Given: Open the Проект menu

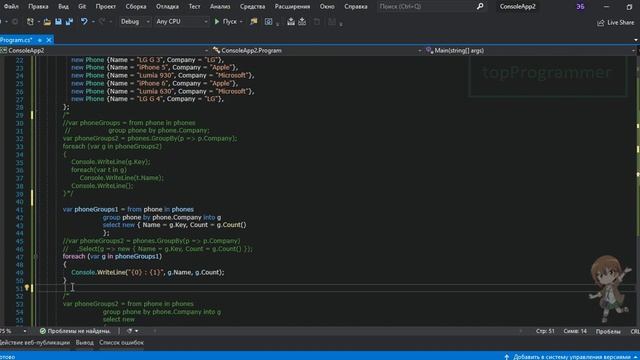Looking at the screenshot, I should tap(106, 7).
